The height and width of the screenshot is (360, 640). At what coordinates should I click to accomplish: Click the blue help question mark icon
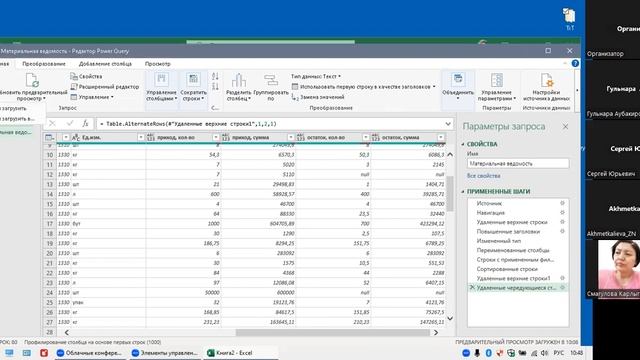coord(575,63)
